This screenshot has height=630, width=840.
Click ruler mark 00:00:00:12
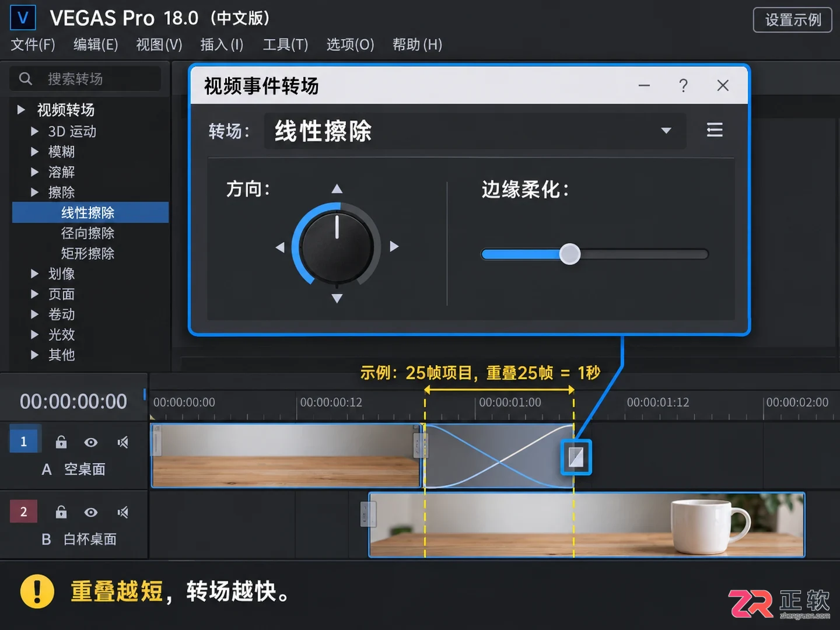click(331, 402)
